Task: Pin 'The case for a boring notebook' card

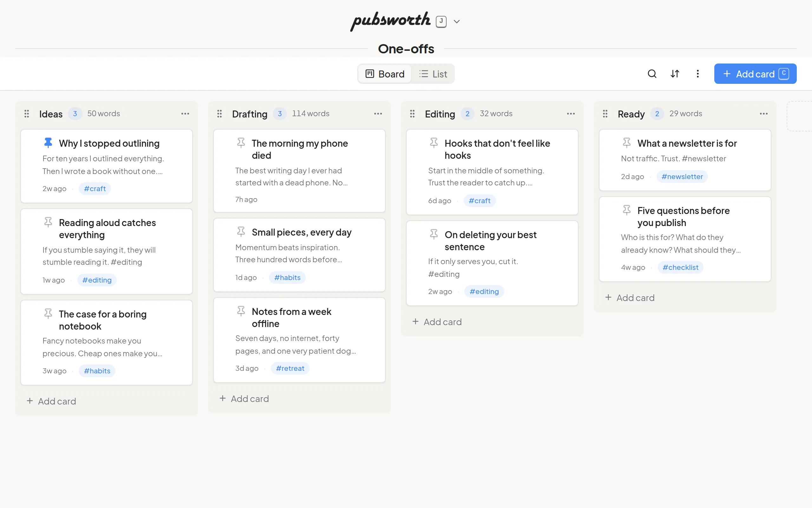Action: click(48, 313)
